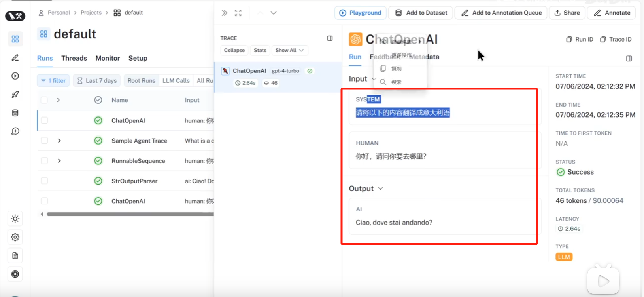Image resolution: width=644 pixels, height=297 pixels.
Task: Click the LLM type badge
Action: tap(564, 257)
